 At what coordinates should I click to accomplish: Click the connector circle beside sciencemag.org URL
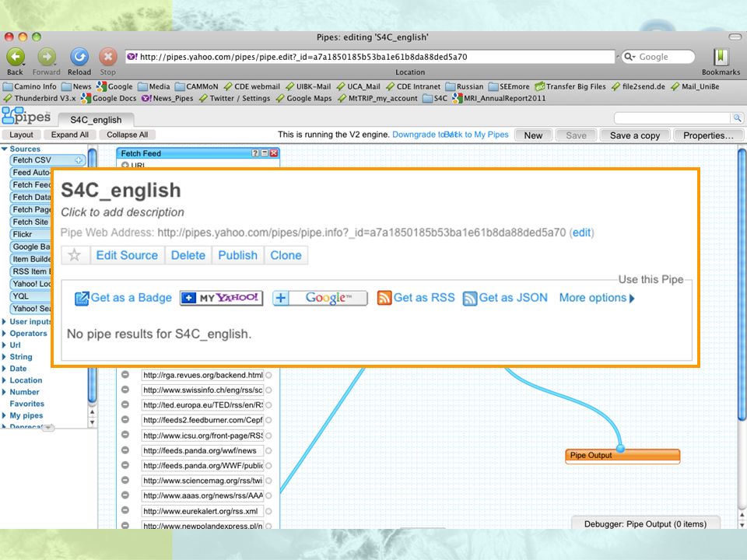268,481
